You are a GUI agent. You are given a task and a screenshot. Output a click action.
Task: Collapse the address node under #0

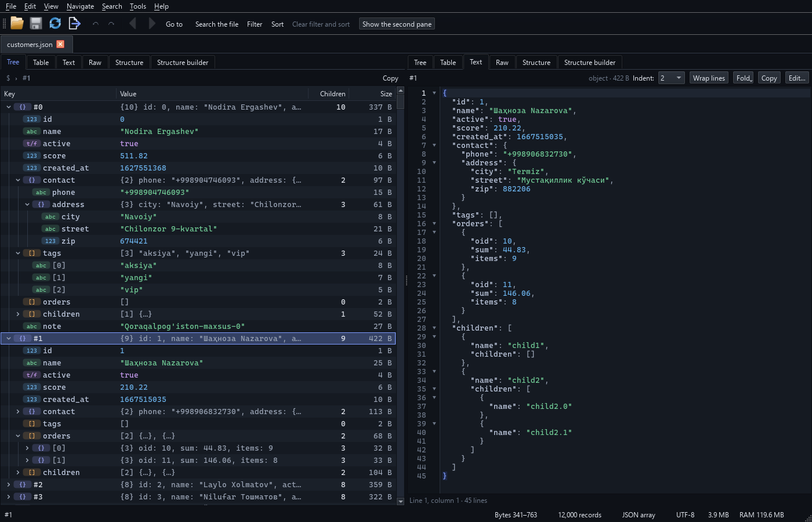[x=27, y=205]
